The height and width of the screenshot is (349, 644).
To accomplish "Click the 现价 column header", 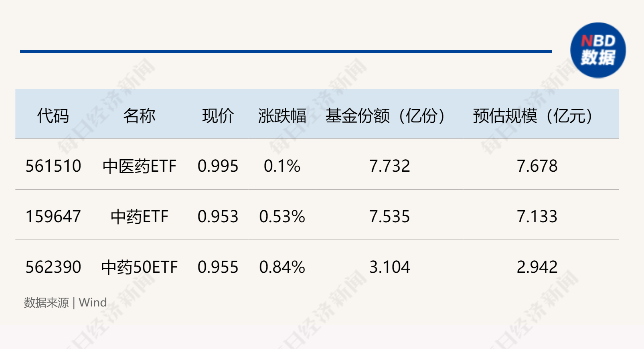I will pyautogui.click(x=218, y=116).
